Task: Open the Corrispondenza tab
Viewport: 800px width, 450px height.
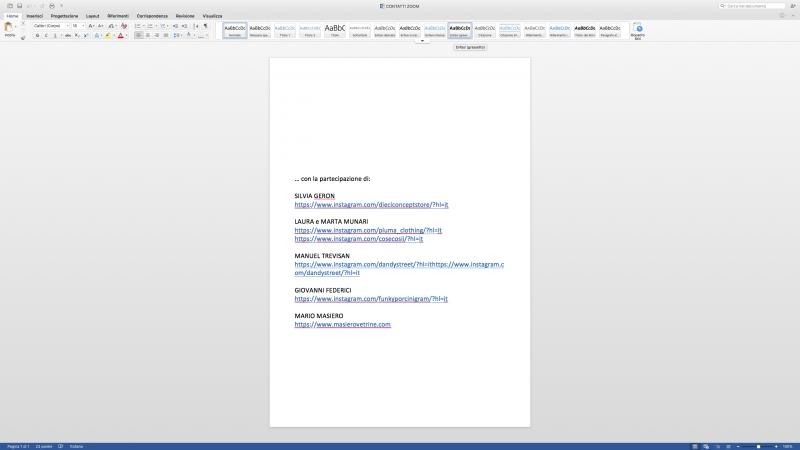Action: click(x=152, y=16)
